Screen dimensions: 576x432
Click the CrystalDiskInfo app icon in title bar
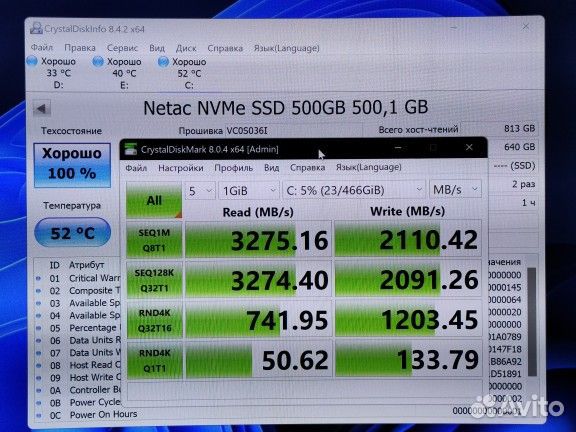pos(36,28)
